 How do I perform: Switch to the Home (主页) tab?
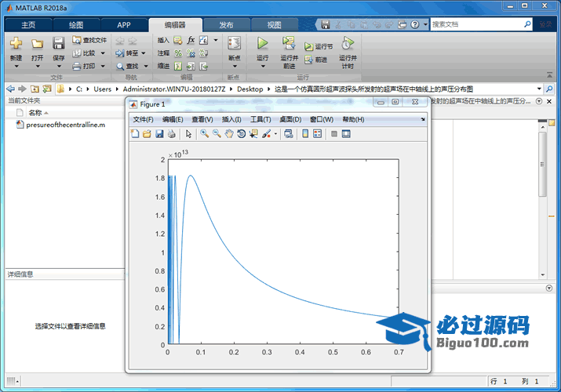pos(28,25)
